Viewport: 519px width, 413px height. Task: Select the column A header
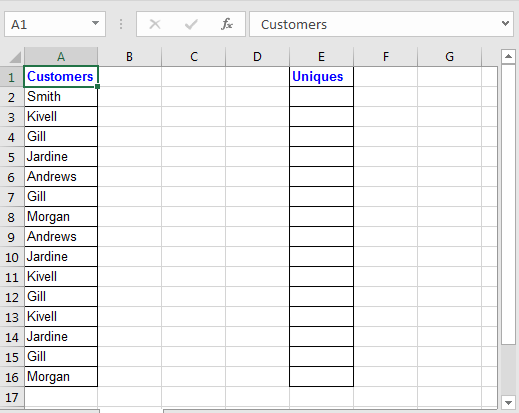pos(61,57)
